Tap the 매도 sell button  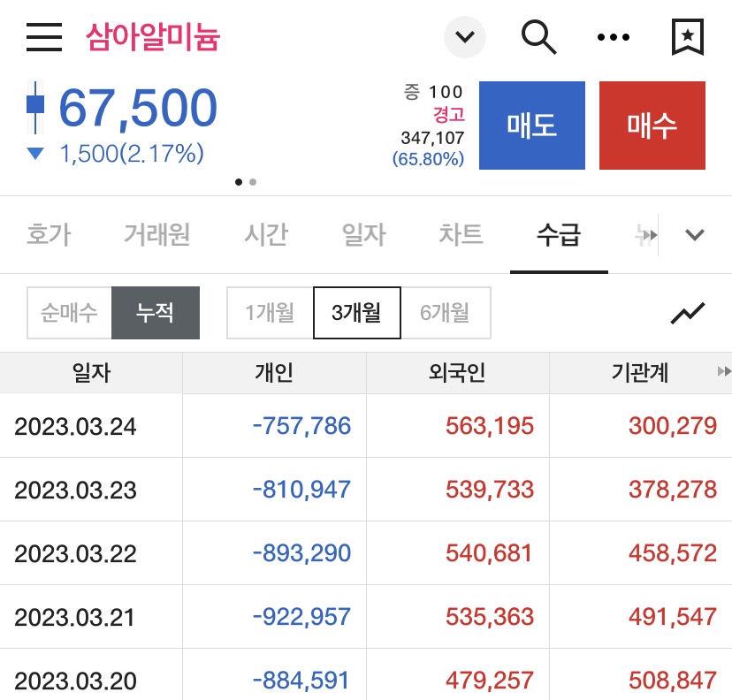point(531,126)
